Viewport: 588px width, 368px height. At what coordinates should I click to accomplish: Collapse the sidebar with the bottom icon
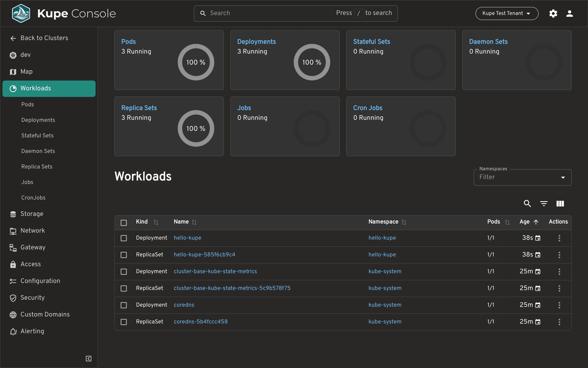[x=89, y=359]
